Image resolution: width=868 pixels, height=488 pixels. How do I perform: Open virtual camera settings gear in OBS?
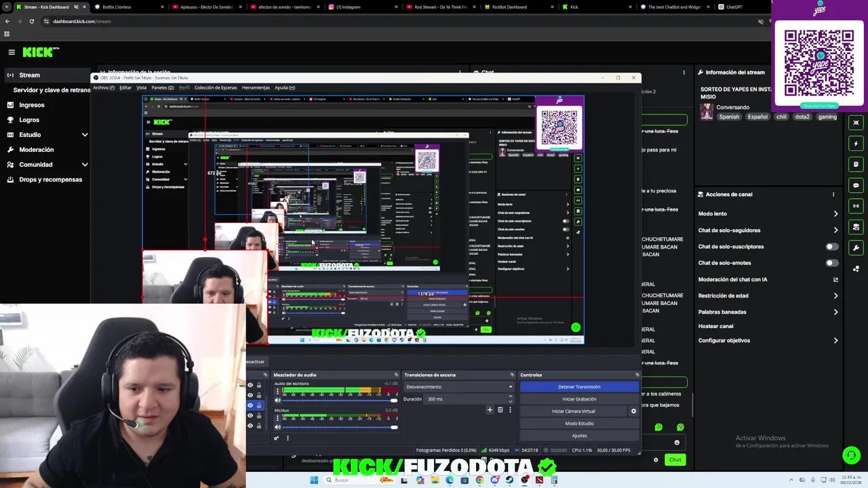(633, 411)
